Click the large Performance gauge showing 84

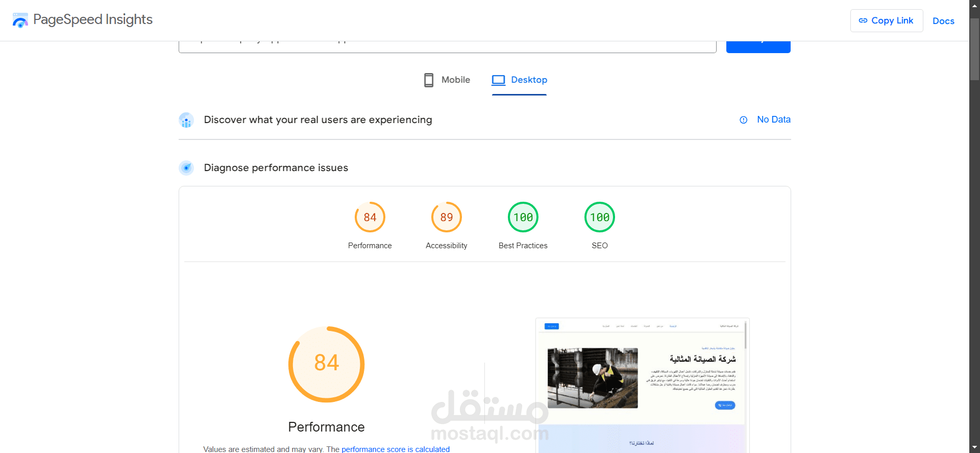327,364
